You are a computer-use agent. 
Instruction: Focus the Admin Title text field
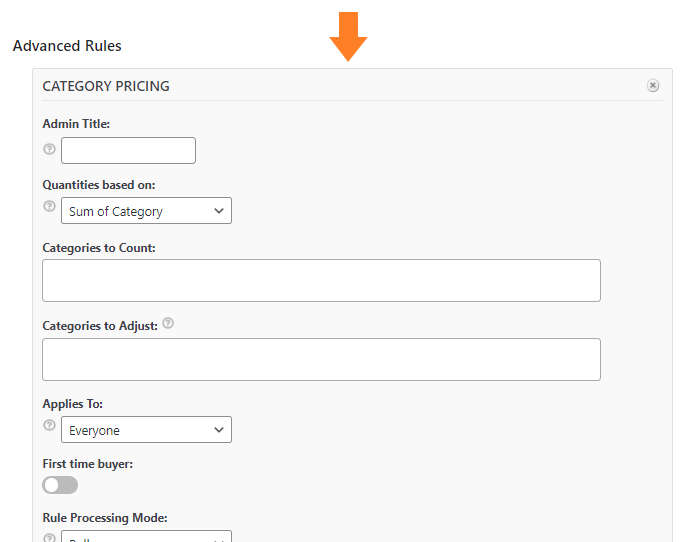(128, 150)
